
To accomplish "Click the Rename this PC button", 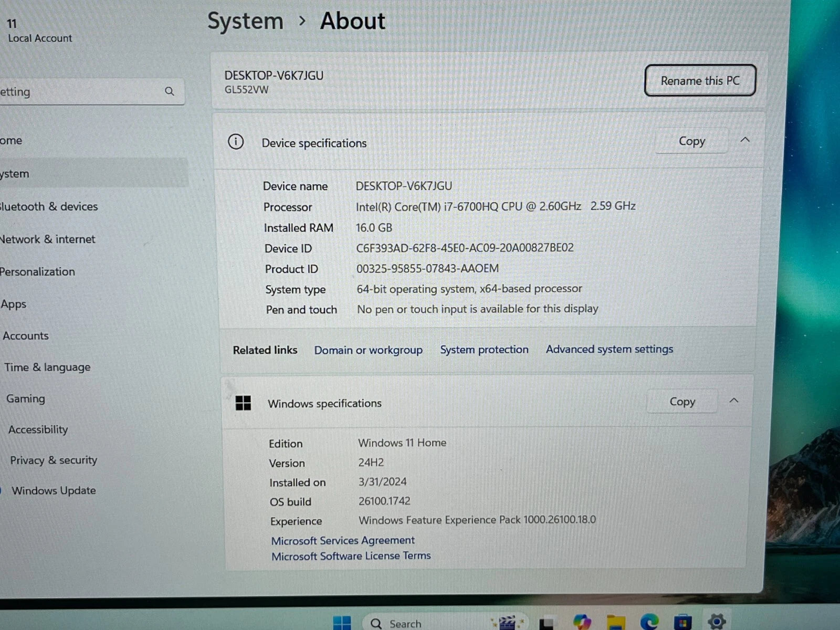I will (700, 81).
